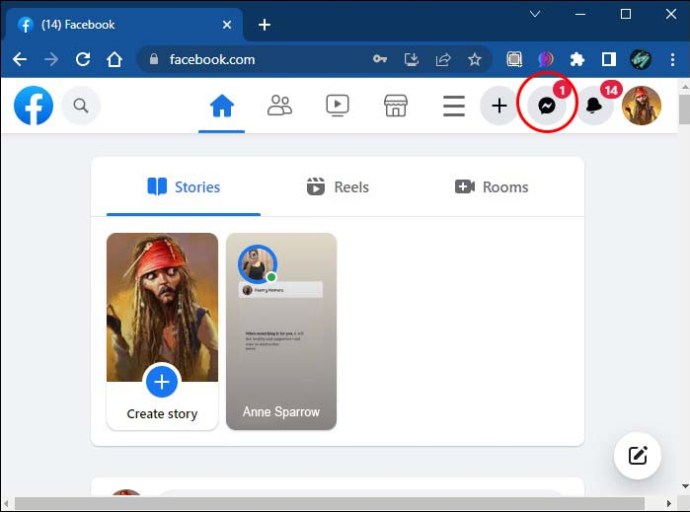Switch to the Rooms tab
This screenshot has height=512, width=690.
click(x=491, y=187)
